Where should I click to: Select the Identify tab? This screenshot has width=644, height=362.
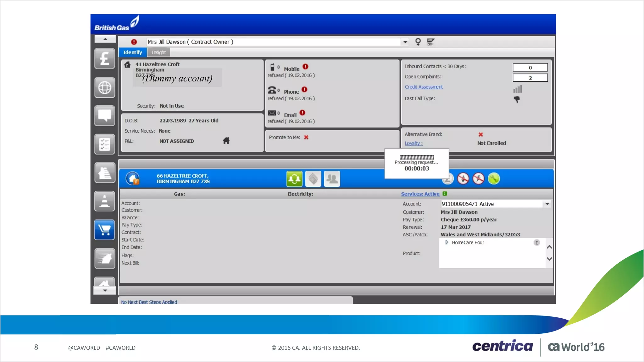[132, 52]
